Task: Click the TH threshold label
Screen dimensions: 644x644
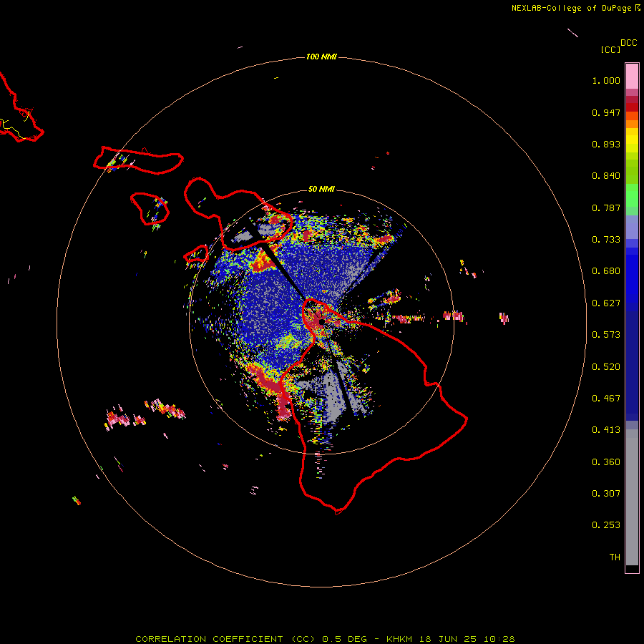Action: [615, 557]
